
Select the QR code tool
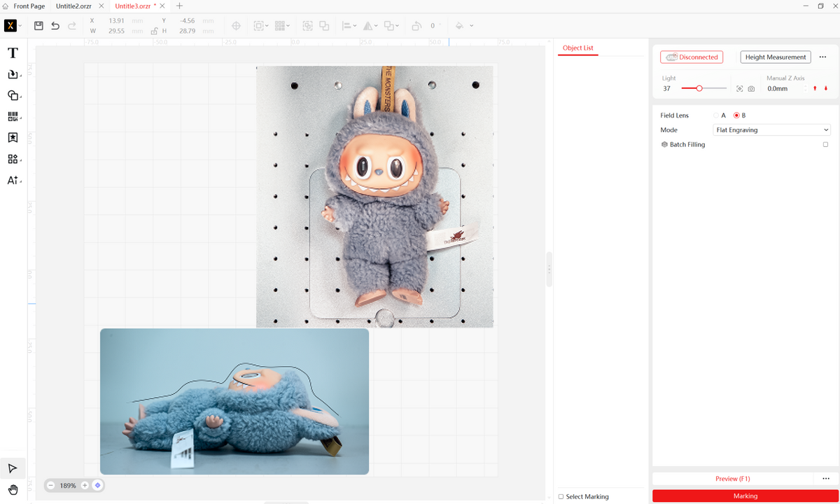13,158
